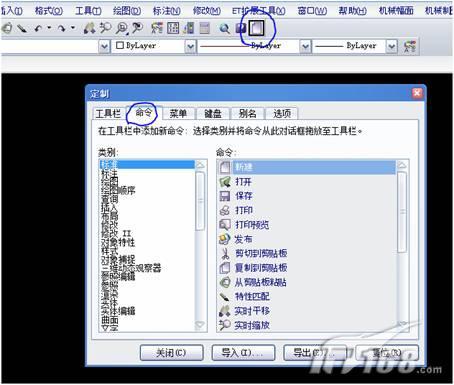Click the category list scroll-down arrow

click(200, 324)
